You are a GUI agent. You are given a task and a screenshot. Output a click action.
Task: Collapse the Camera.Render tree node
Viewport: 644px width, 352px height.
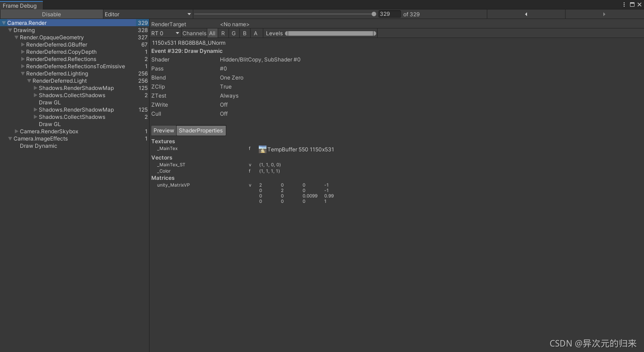click(x=4, y=23)
